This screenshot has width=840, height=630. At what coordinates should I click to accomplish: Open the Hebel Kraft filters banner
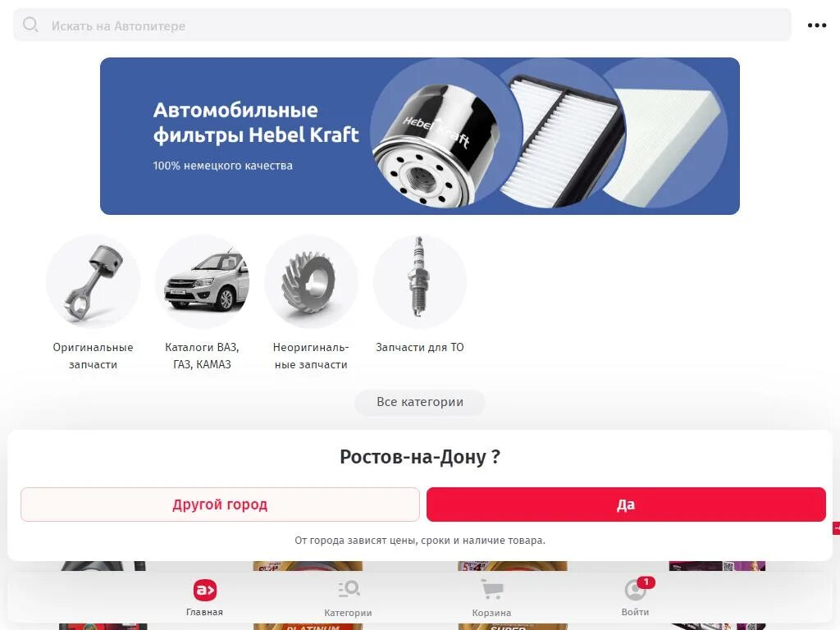(419, 136)
